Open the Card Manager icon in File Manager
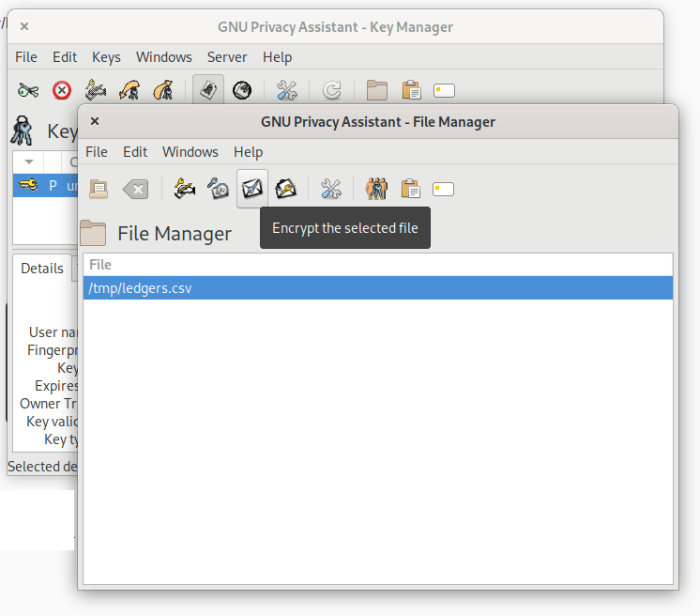Screen dimensions: 700x616 click(444, 189)
